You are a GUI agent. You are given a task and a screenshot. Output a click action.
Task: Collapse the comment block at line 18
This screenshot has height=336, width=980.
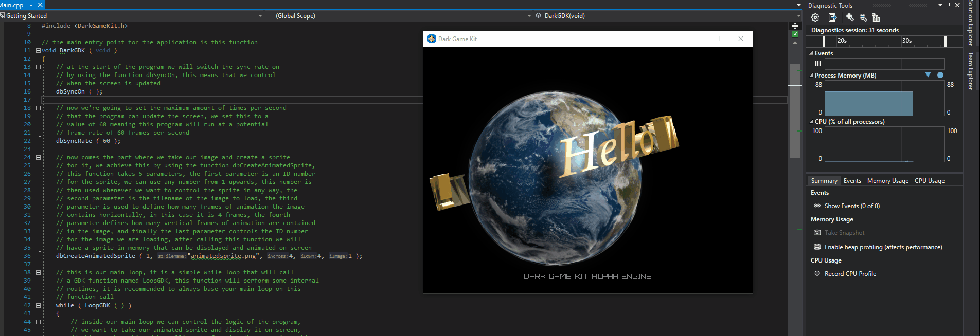(x=38, y=108)
